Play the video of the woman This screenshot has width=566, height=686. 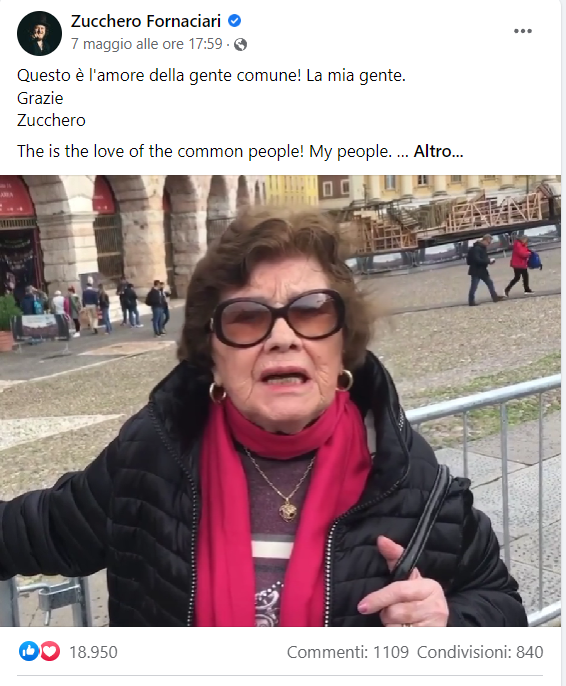(280, 401)
